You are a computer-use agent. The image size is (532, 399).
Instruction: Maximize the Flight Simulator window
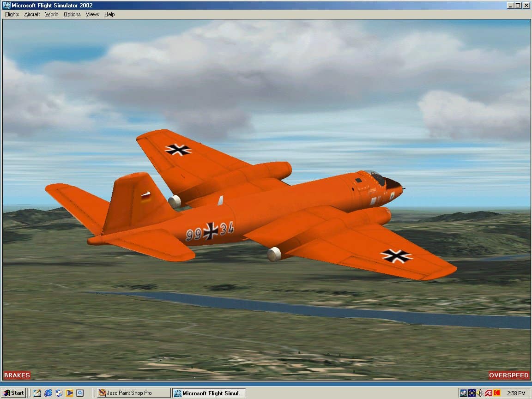[x=518, y=6]
